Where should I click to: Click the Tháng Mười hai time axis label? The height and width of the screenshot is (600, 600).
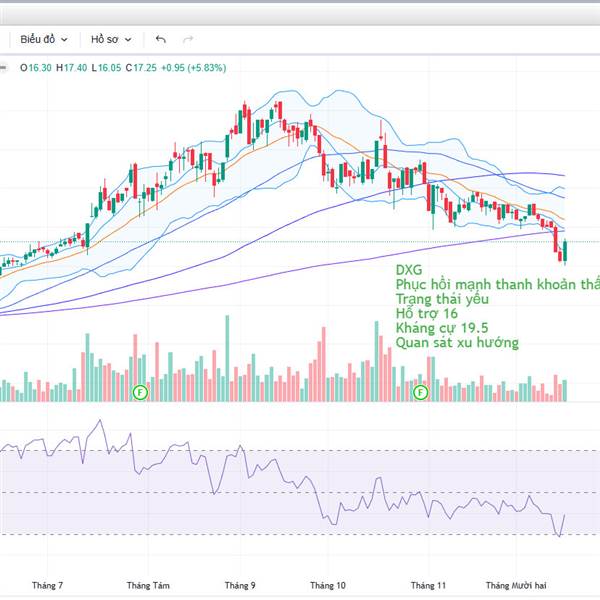(x=516, y=585)
